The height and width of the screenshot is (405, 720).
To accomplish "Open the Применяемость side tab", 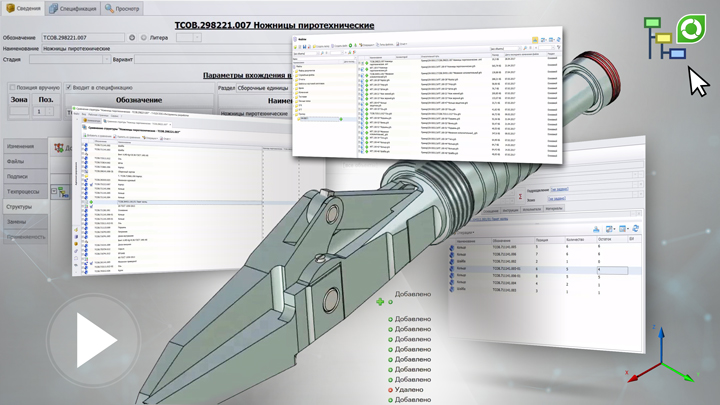I will (x=25, y=237).
